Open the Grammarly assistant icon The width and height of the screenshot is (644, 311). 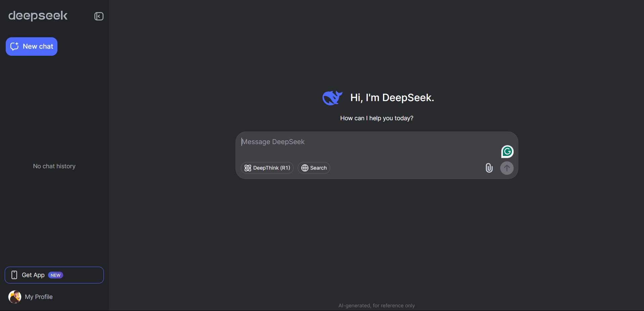tap(507, 151)
